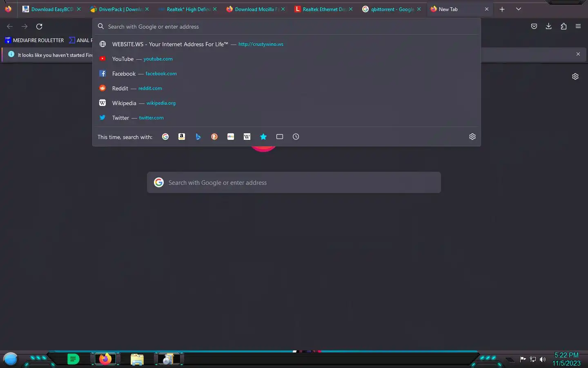
Task: Open the Start orb on taskbar
Action: [11, 359]
